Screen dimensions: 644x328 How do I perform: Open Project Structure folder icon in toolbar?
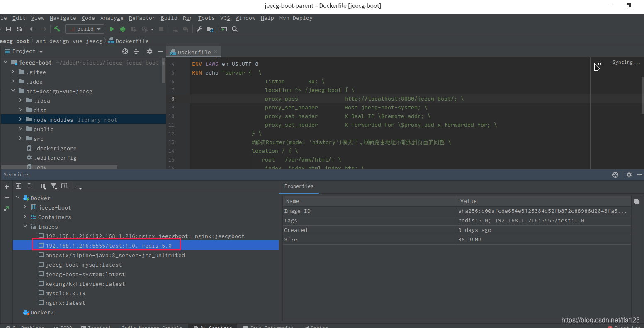click(210, 29)
